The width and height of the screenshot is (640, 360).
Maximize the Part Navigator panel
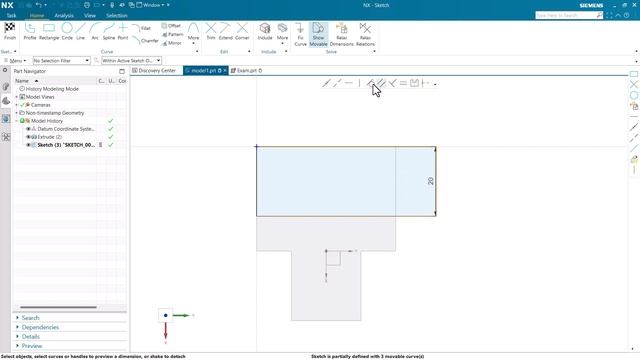coord(122,71)
